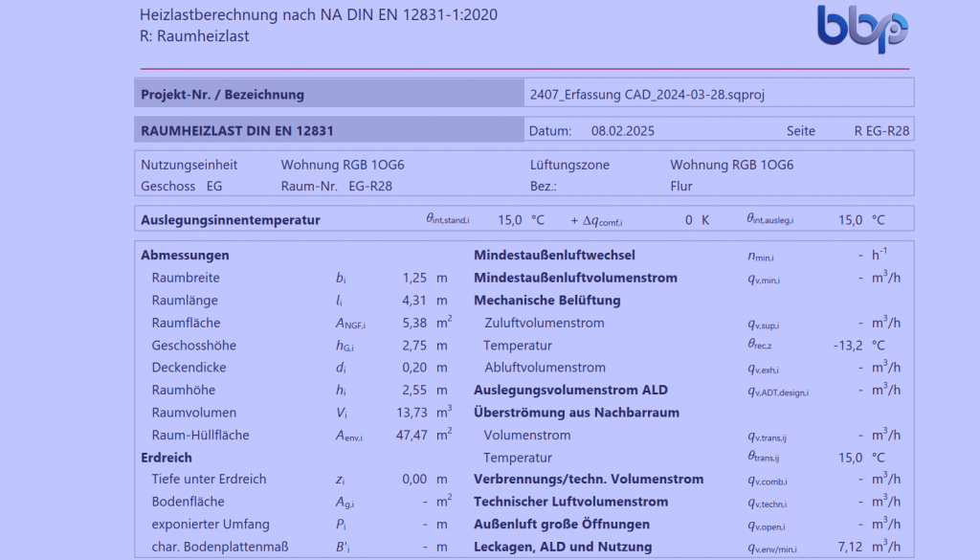This screenshot has width=980, height=560.
Task: Click the Nutzungseinheit label Wohnung RGB 1OG6
Action: coord(342,165)
